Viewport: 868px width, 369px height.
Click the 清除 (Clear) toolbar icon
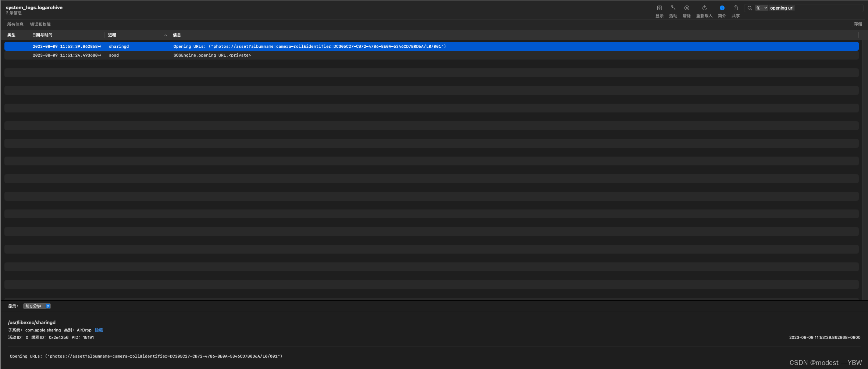687,8
